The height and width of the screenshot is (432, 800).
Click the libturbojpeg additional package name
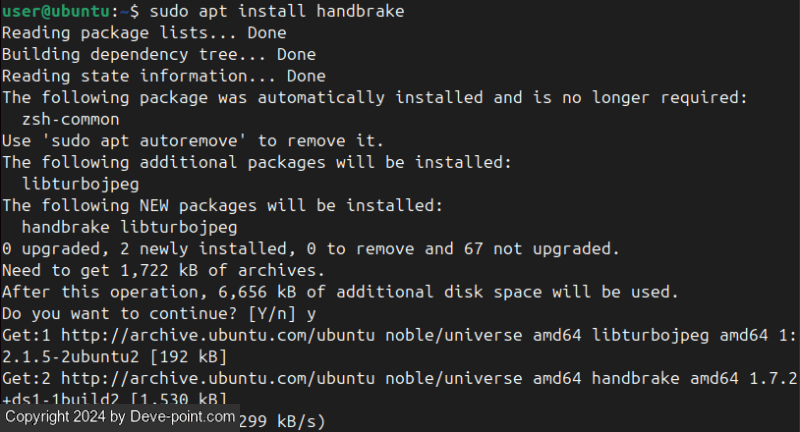click(81, 184)
